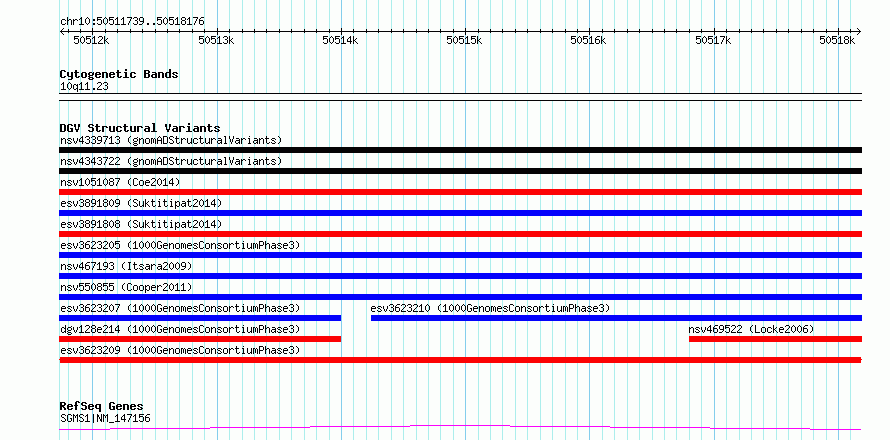The width and height of the screenshot is (890, 440).
Task: Select the esv3891809 blue variant bar
Action: (x=460, y=213)
